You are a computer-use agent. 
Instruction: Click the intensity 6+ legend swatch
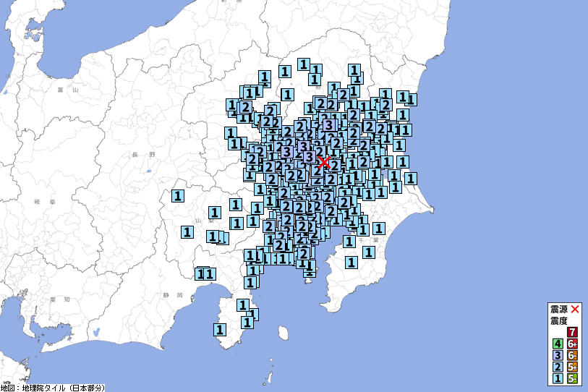pos(571,344)
